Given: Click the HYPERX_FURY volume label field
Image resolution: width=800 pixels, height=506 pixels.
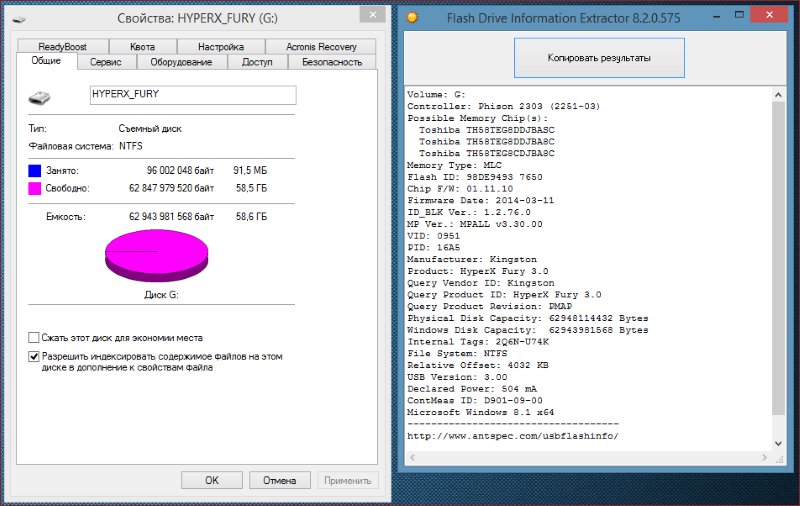Looking at the screenshot, I should pos(193,95).
